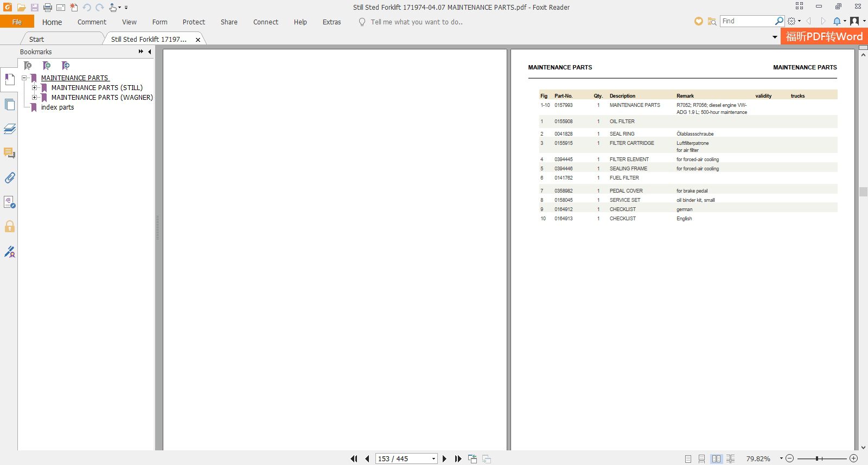Open the Share ribbon tab
This screenshot has height=465, width=868.
click(229, 22)
